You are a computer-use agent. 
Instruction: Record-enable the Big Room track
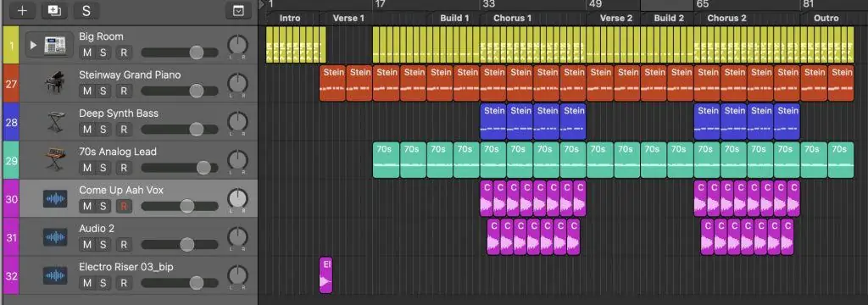tap(124, 53)
